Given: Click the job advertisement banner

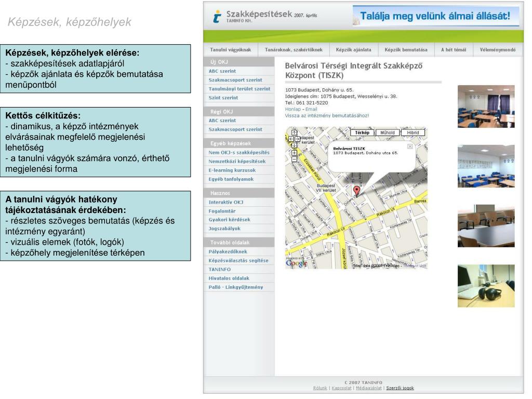Looking at the screenshot, I should [x=435, y=16].
